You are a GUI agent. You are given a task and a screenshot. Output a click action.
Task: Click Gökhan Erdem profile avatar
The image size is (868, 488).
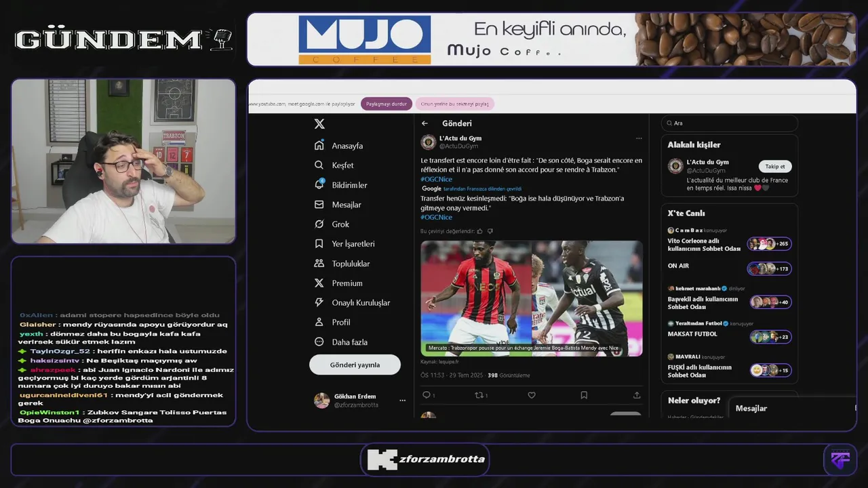(x=321, y=401)
